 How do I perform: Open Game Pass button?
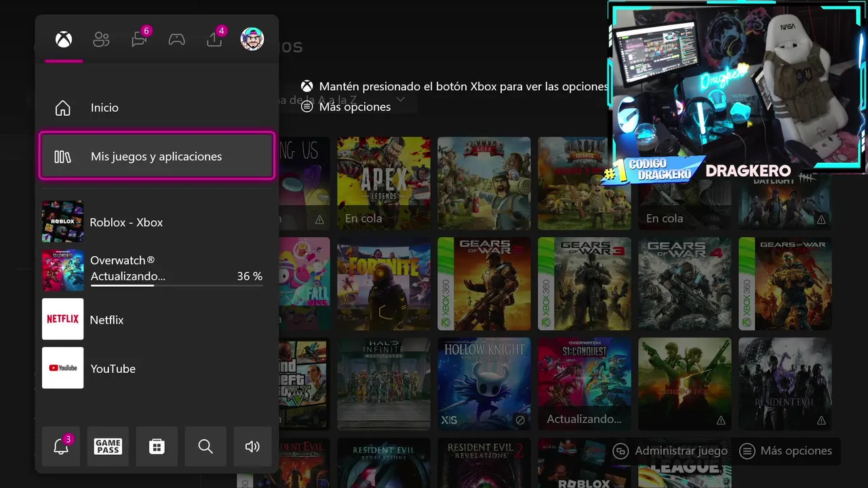[x=108, y=446]
